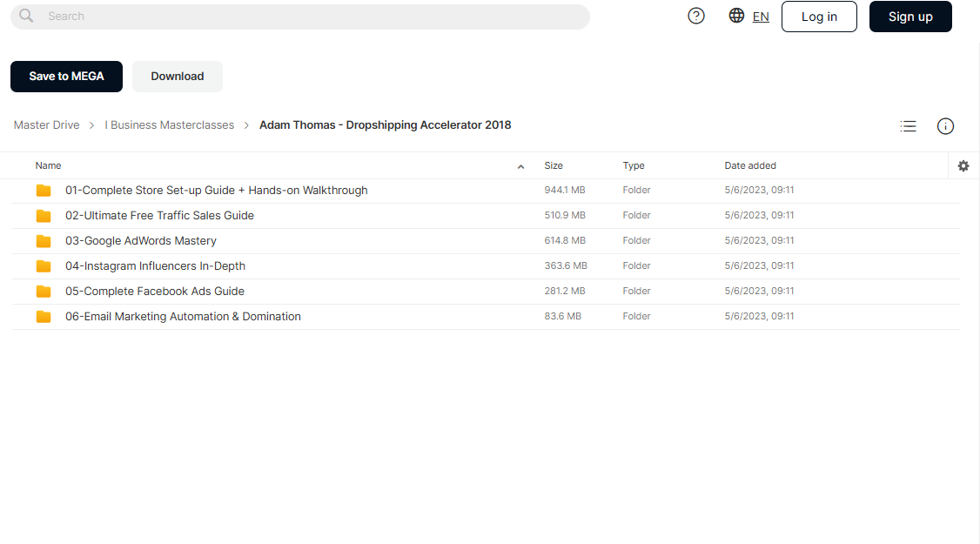Click the 83.6 MB size value

coord(562,317)
